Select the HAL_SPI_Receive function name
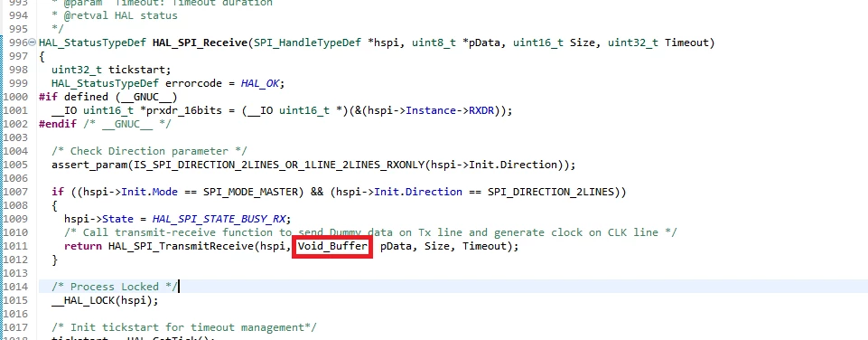Image resolution: width=868 pixels, height=340 pixels. [200, 42]
